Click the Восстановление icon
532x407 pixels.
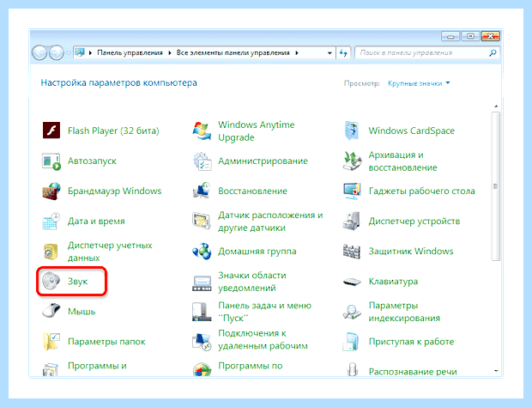[x=202, y=191]
